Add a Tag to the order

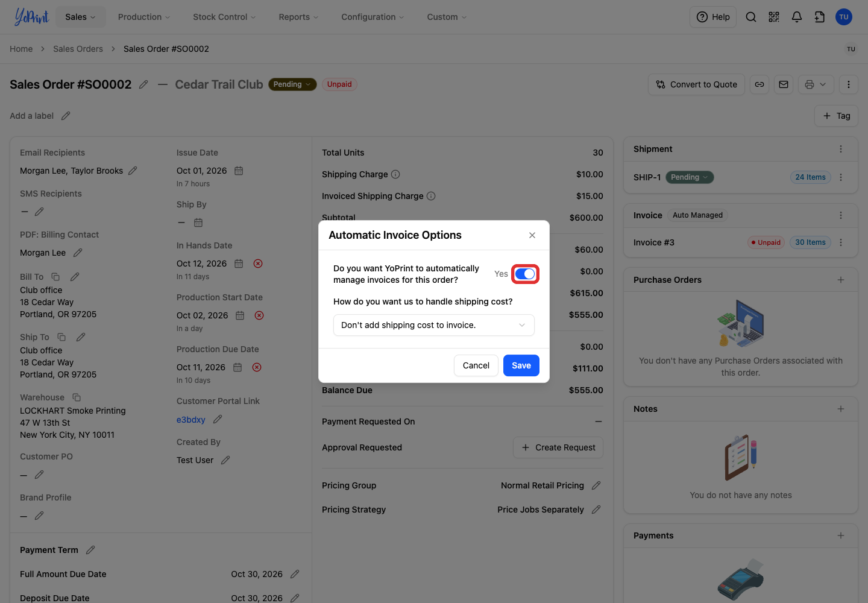coord(837,116)
